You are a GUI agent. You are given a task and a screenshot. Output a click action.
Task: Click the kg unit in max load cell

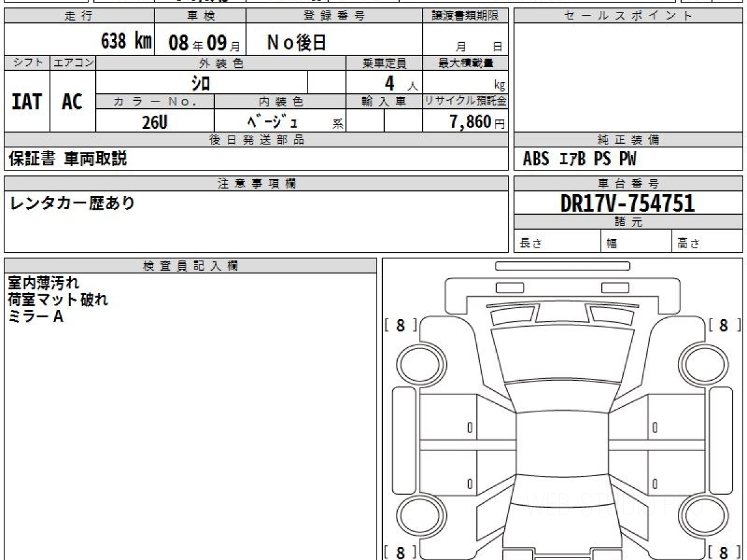[499, 86]
